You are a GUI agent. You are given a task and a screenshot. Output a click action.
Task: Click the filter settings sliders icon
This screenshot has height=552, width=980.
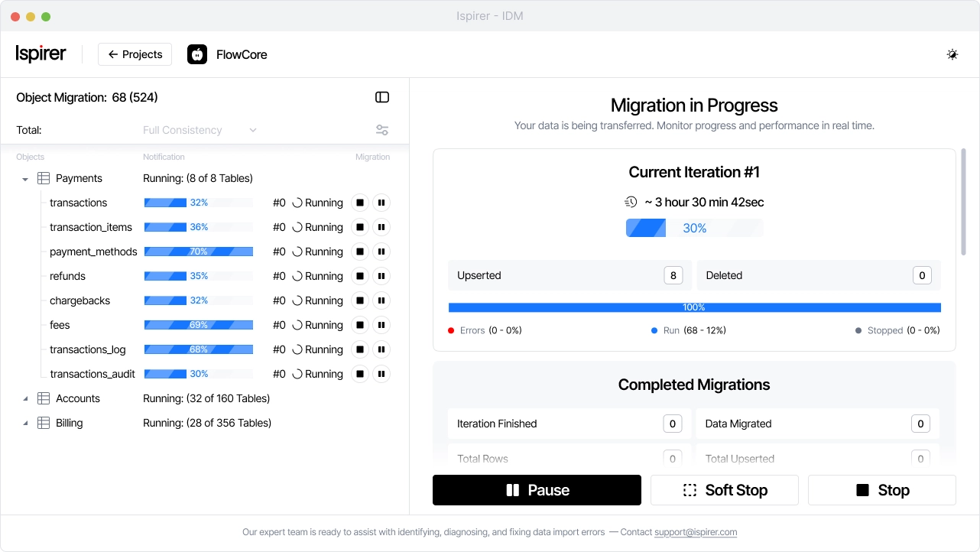[x=382, y=130]
